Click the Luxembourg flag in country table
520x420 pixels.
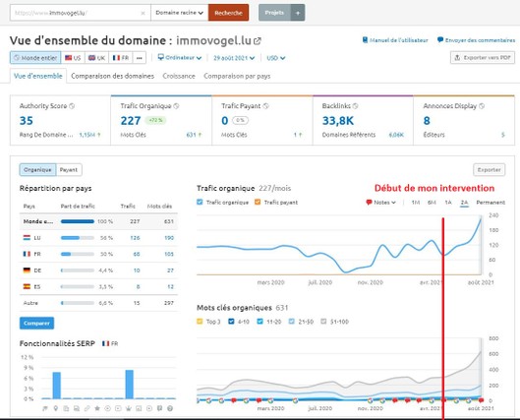point(27,237)
